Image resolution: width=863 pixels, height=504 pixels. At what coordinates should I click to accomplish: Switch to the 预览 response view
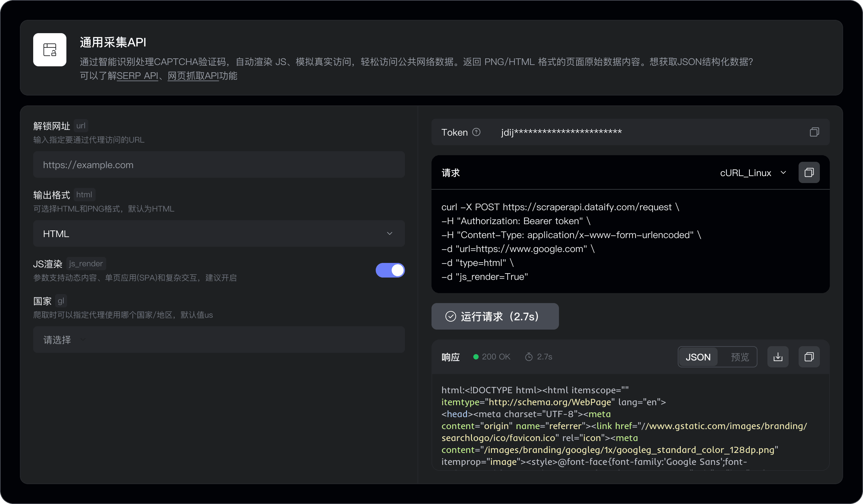(x=740, y=357)
